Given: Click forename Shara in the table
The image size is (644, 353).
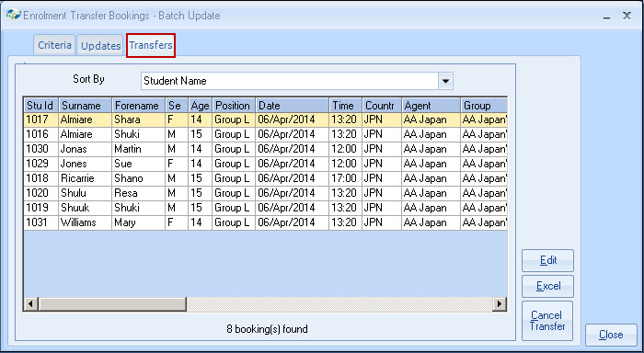Looking at the screenshot, I should coord(138,120).
